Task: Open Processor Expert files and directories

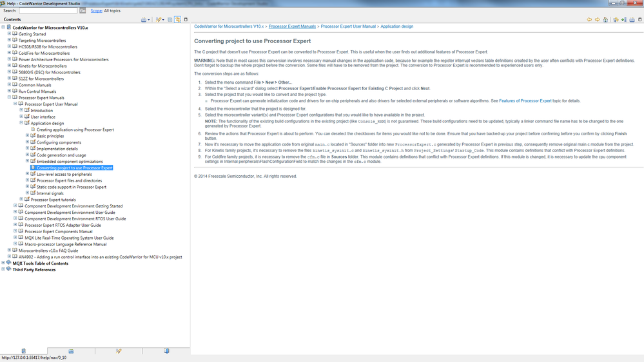Action: tap(70, 180)
